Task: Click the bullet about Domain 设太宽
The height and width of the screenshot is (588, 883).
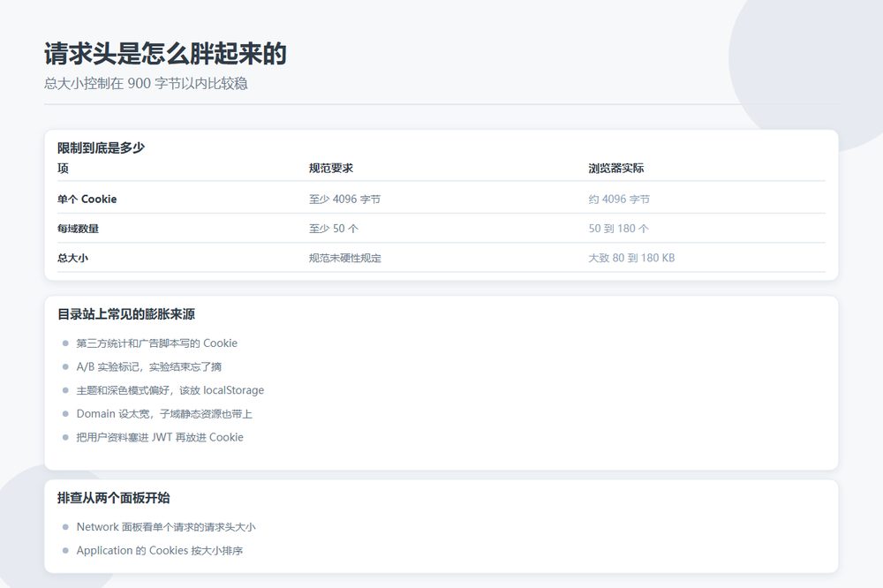Action: tap(164, 413)
